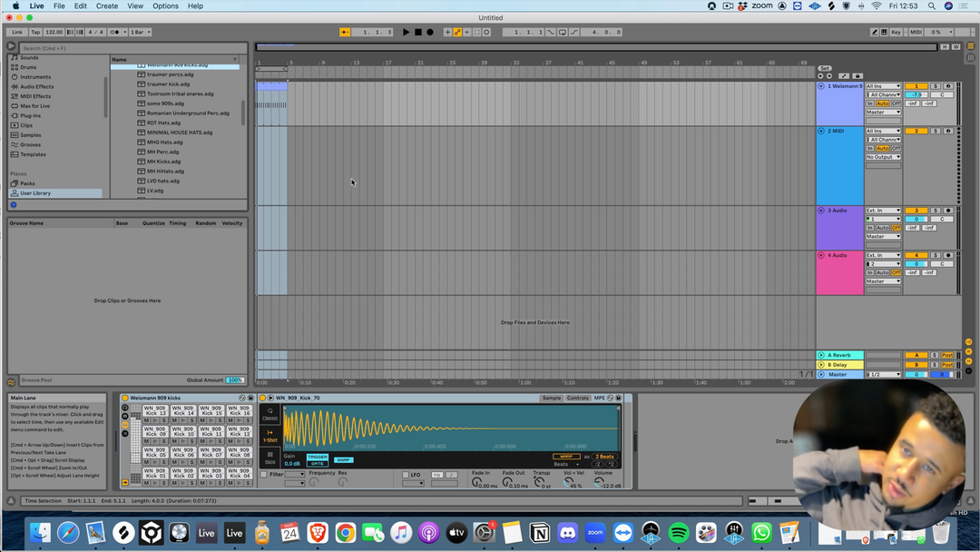Switch Simpler to Slice mode
980x552 pixels.
[269, 458]
